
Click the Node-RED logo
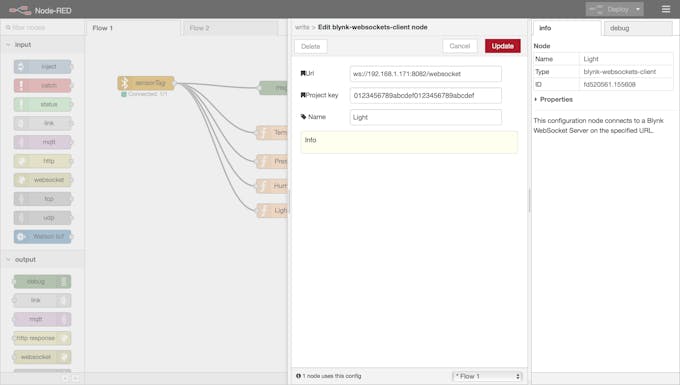[40, 10]
